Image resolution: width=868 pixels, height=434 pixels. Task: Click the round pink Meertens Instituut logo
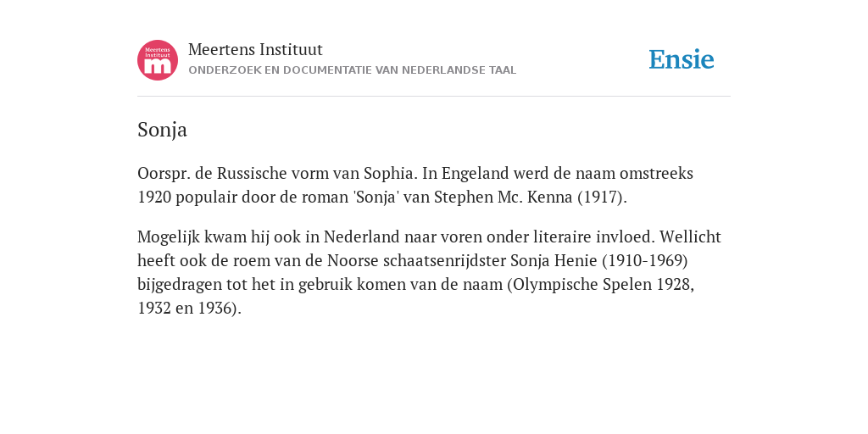158,60
